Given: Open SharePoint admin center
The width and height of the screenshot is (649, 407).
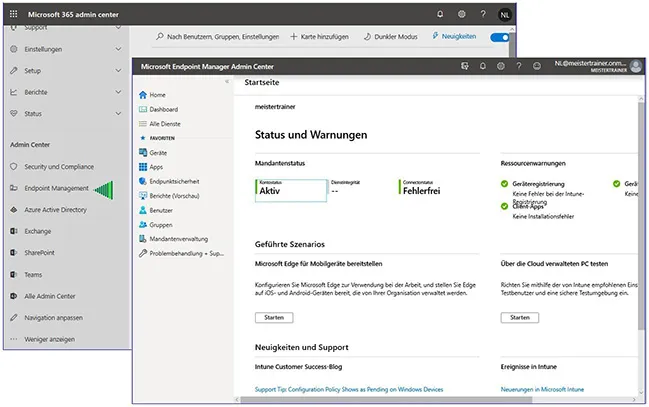Looking at the screenshot, I should (x=39, y=253).
